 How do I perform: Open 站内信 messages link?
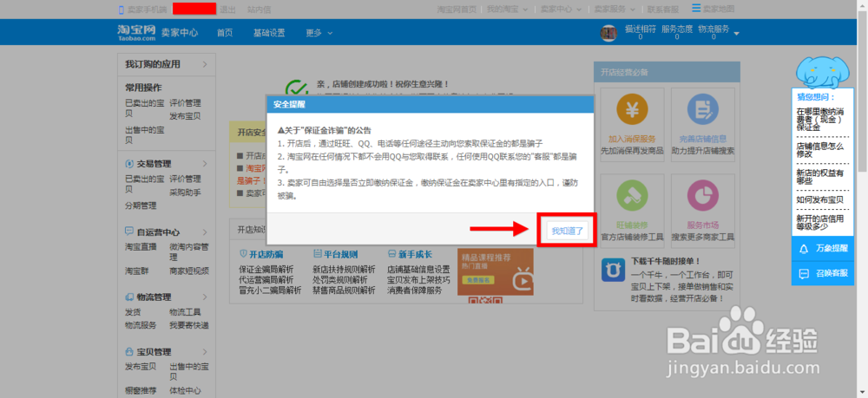(259, 10)
